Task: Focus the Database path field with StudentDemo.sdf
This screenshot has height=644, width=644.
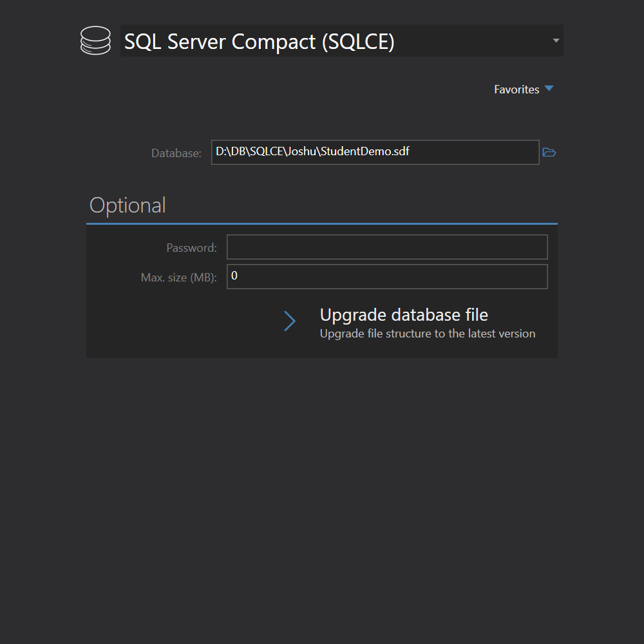Action: [x=451, y=153]
